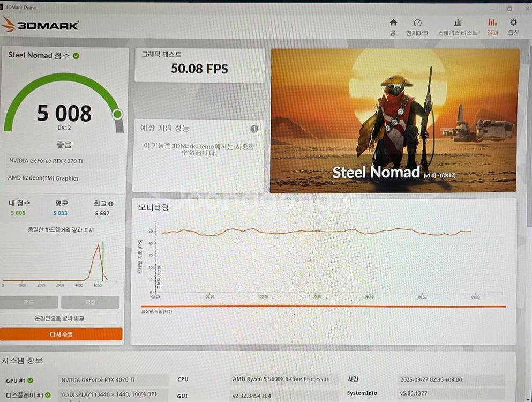Click the 로드 button
Viewport: 532px width, 402px height.
29,302
